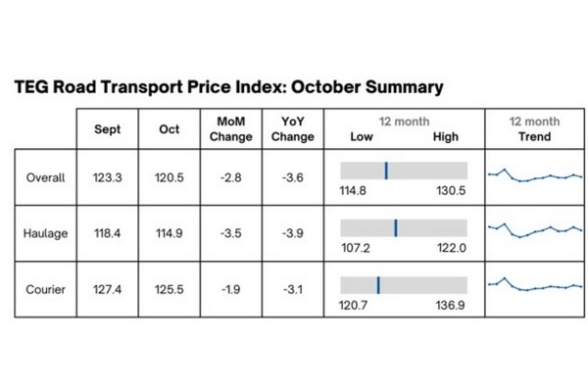Viewport: 588px width, 392px height.
Task: Select the Oct column header
Action: click(x=169, y=129)
